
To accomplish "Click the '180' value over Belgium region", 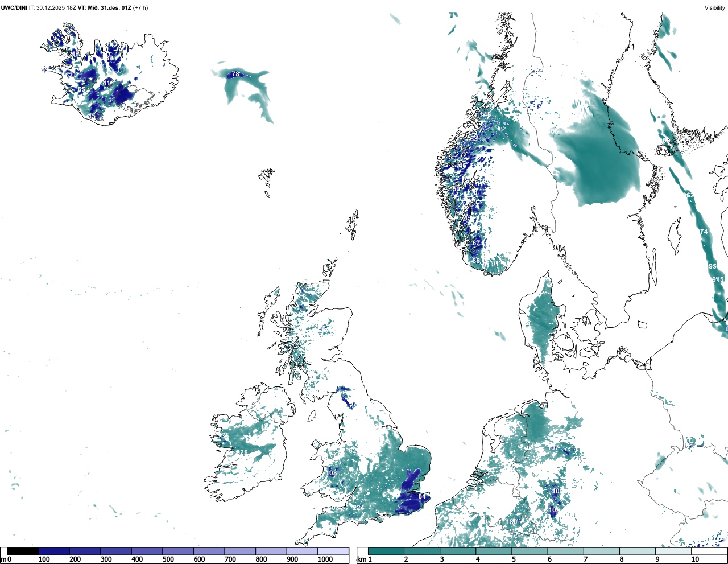I will tap(512, 522).
